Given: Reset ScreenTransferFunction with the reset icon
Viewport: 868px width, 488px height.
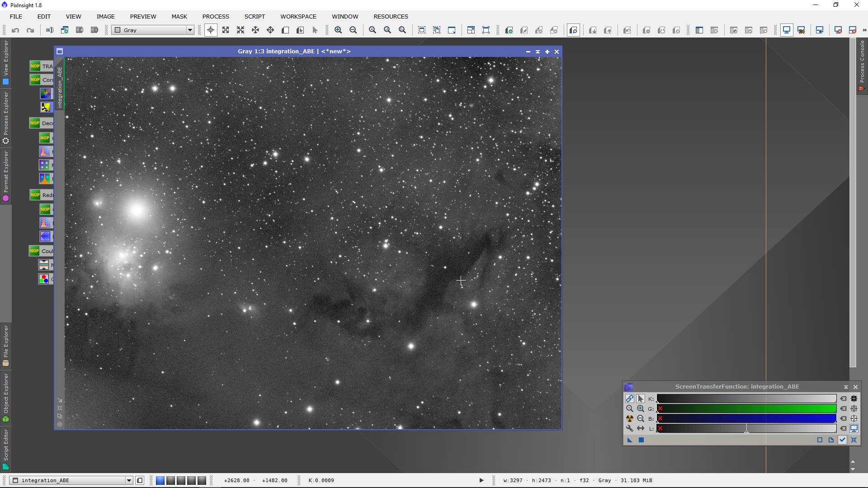Looking at the screenshot, I should pos(854,440).
